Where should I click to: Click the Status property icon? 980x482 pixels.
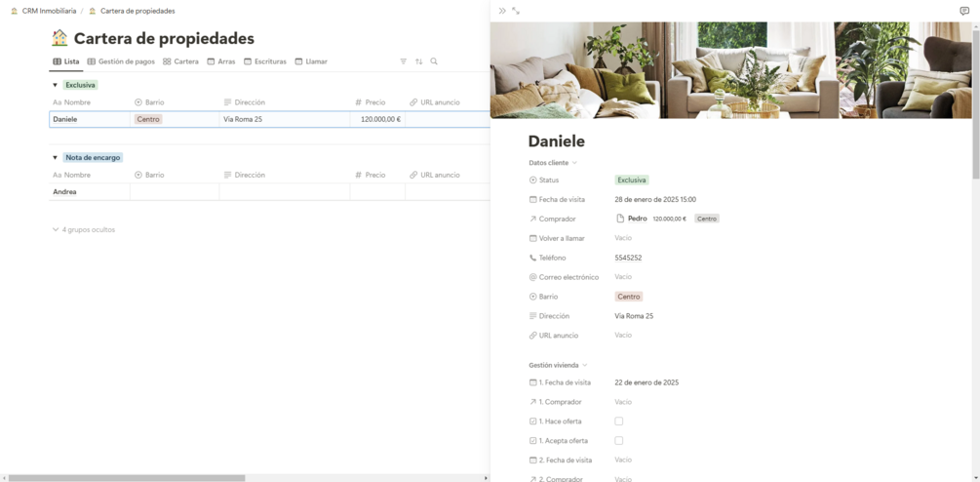533,181
